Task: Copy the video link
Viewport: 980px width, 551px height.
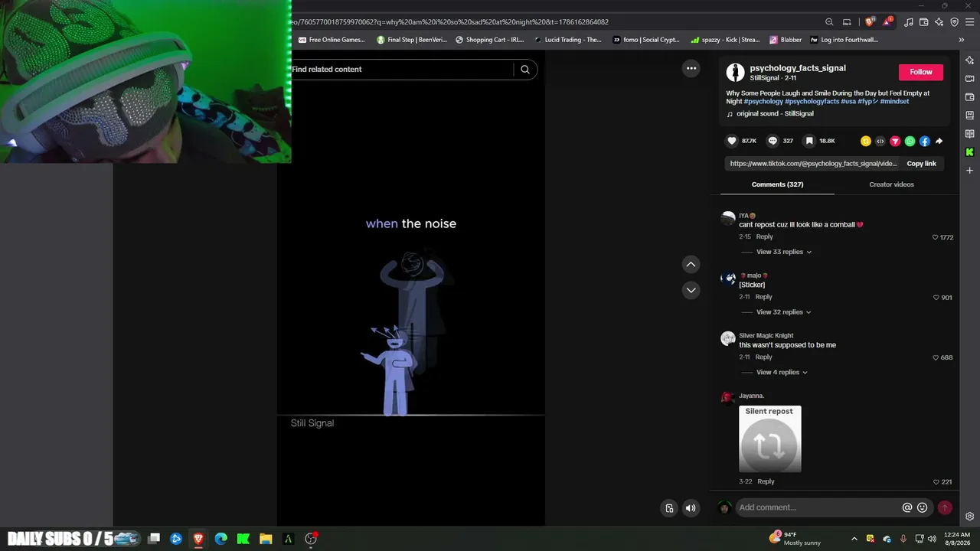Action: 922,163
